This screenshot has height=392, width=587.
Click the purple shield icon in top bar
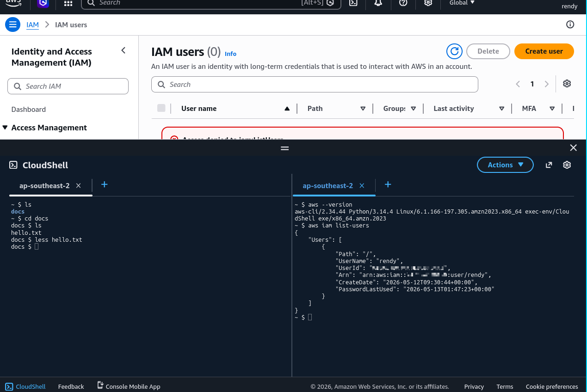point(43,3)
